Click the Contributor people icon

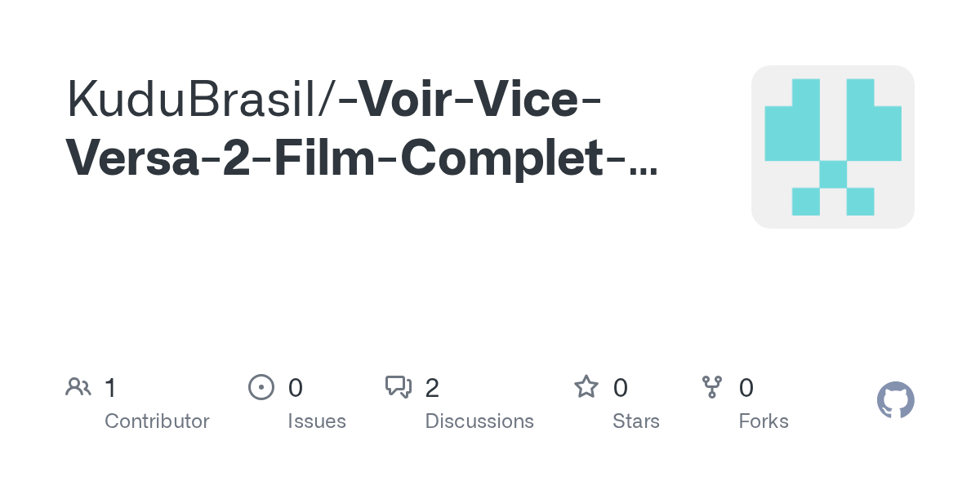coord(78,386)
